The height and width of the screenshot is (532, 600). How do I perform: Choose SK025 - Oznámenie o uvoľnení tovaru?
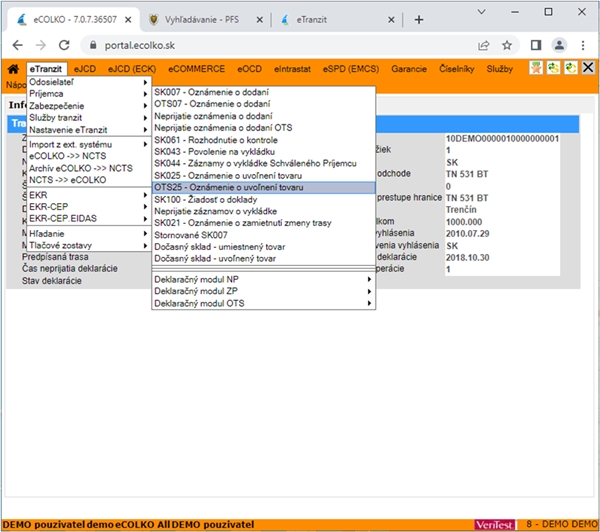pyautogui.click(x=263, y=175)
